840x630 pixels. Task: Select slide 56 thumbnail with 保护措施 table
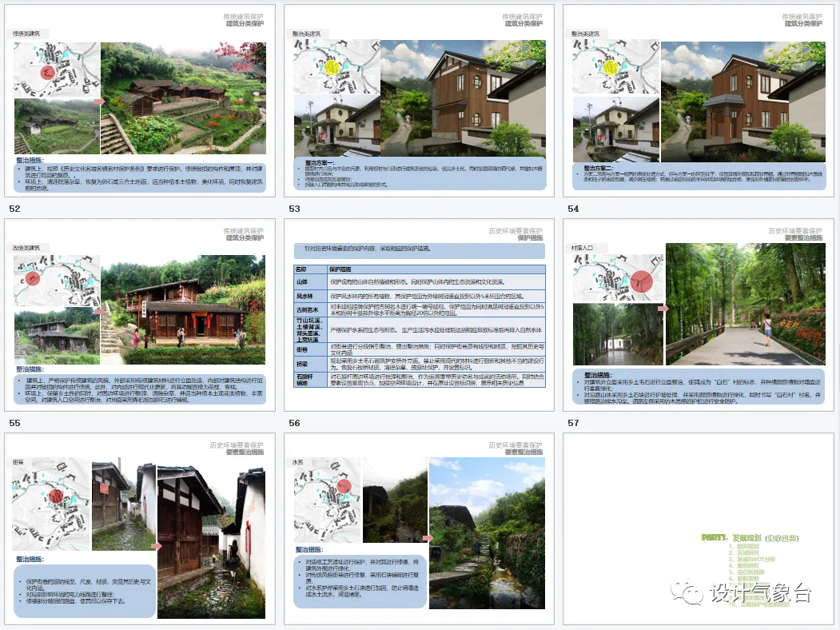[x=419, y=315]
